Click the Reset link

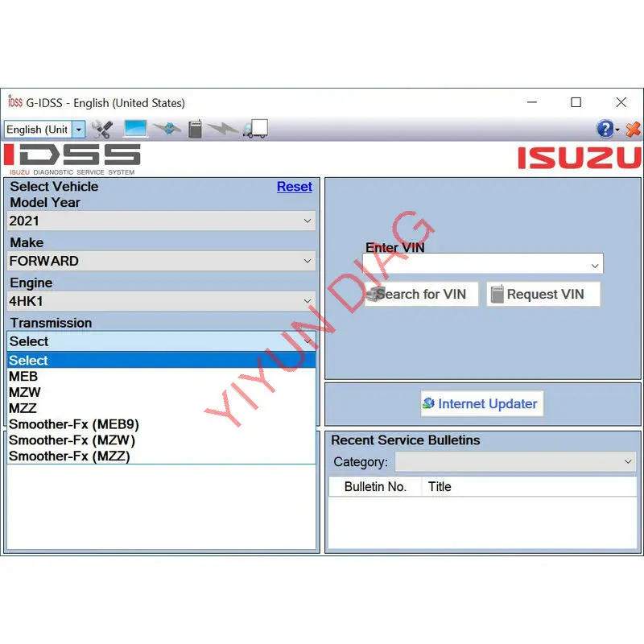(x=294, y=187)
